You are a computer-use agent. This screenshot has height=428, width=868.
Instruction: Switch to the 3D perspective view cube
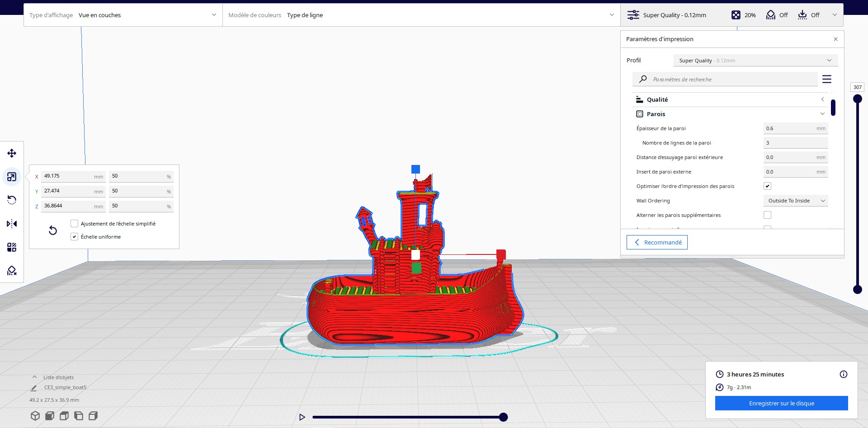pyautogui.click(x=35, y=416)
